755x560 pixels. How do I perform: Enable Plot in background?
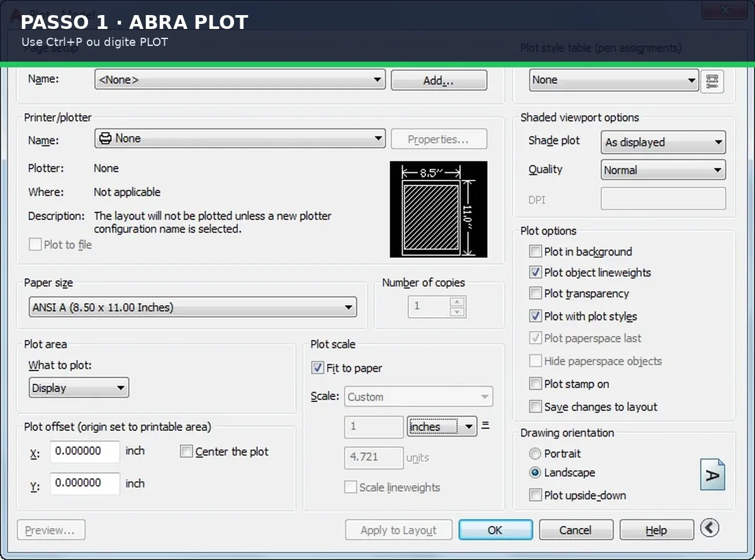click(535, 252)
